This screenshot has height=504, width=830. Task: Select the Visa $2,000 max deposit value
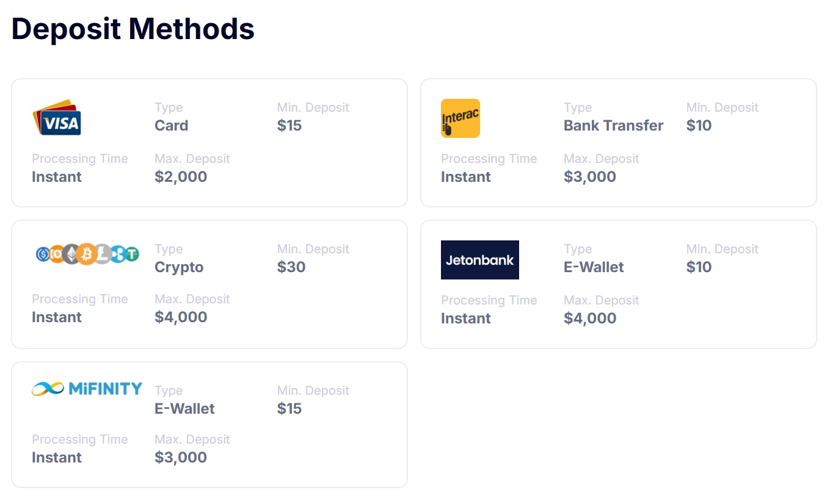tap(181, 177)
